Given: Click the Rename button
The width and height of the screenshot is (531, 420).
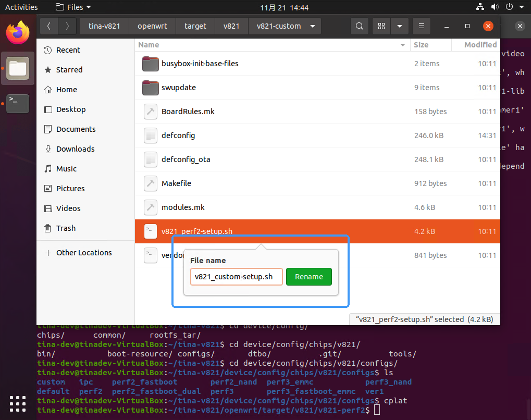Looking at the screenshot, I should 308,277.
